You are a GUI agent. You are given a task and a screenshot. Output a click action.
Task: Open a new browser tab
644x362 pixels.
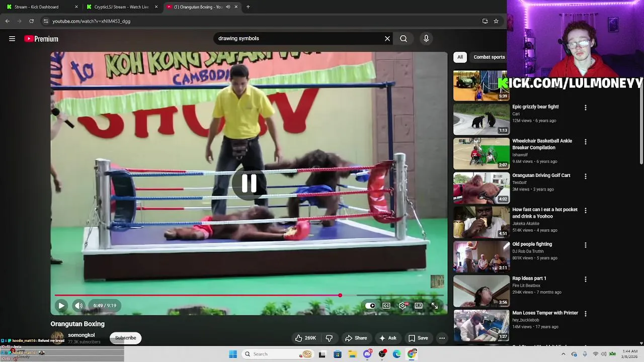(x=248, y=7)
